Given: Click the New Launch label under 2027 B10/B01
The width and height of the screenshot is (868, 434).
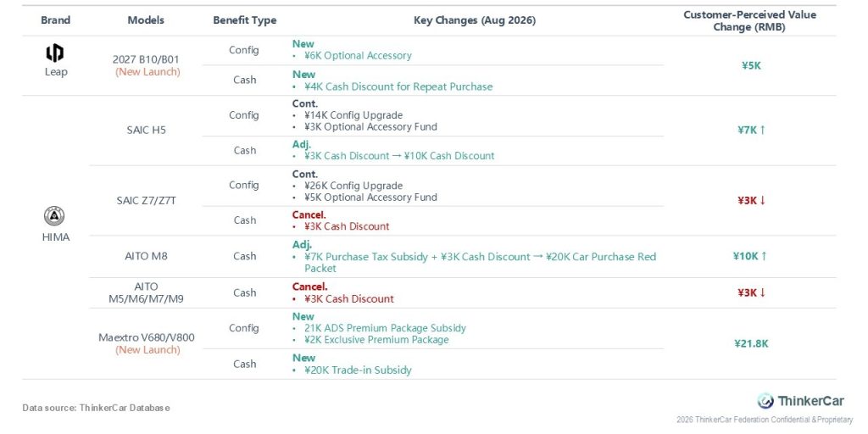Looking at the screenshot, I should tap(147, 72).
